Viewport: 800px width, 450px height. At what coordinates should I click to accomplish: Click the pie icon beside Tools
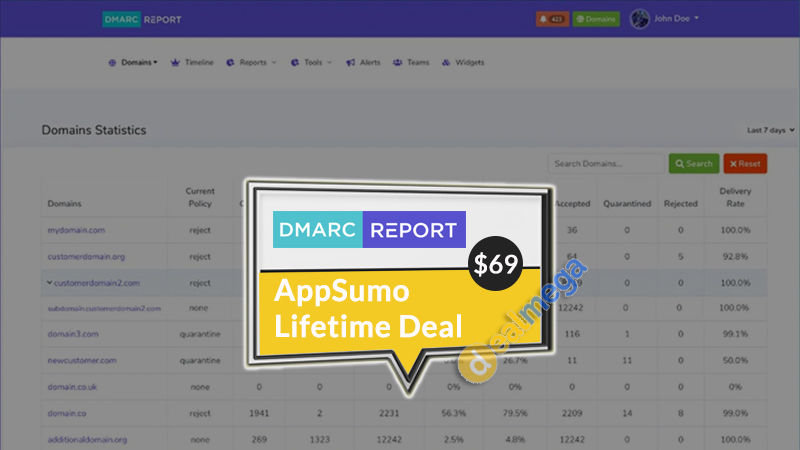pyautogui.click(x=295, y=62)
